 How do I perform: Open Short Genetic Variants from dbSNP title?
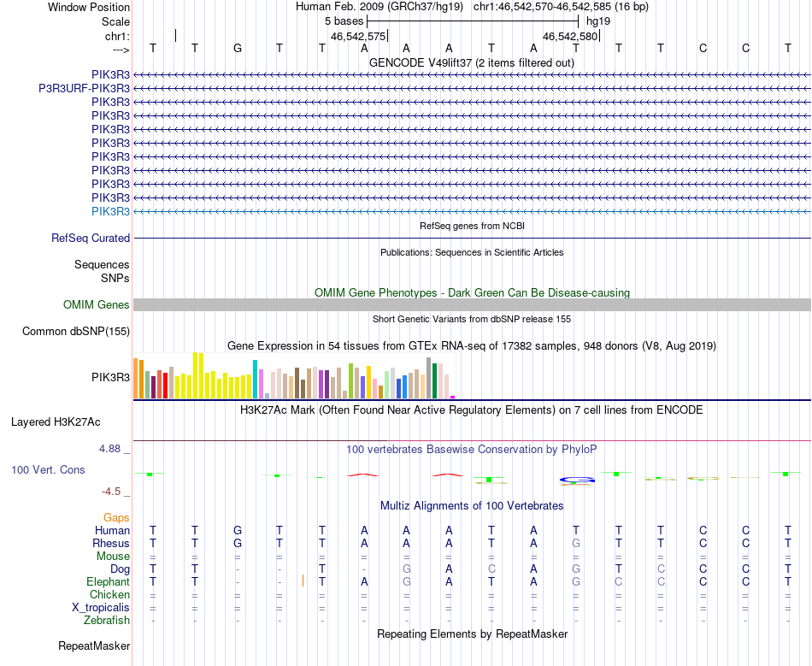point(472,319)
